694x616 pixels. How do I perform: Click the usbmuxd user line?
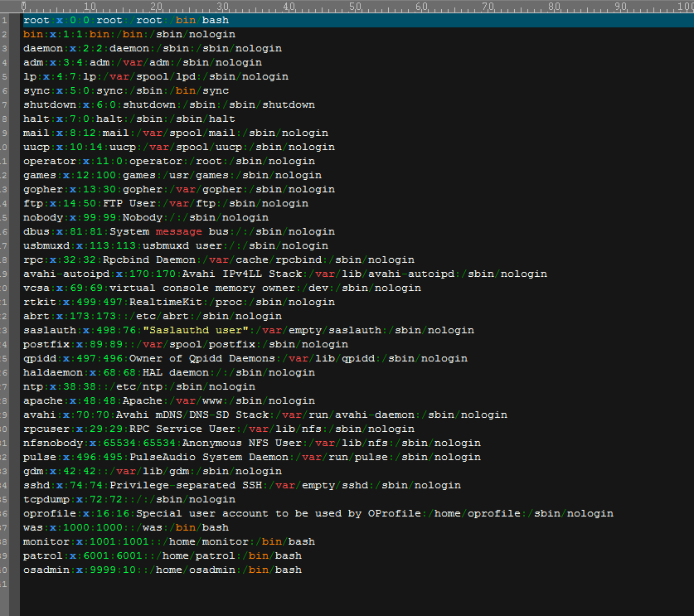pyautogui.click(x=176, y=246)
